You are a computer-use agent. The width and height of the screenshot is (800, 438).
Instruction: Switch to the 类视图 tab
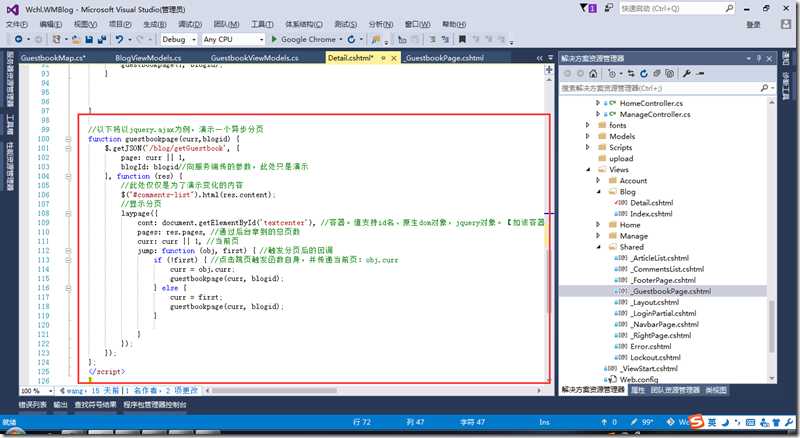[x=716, y=390]
